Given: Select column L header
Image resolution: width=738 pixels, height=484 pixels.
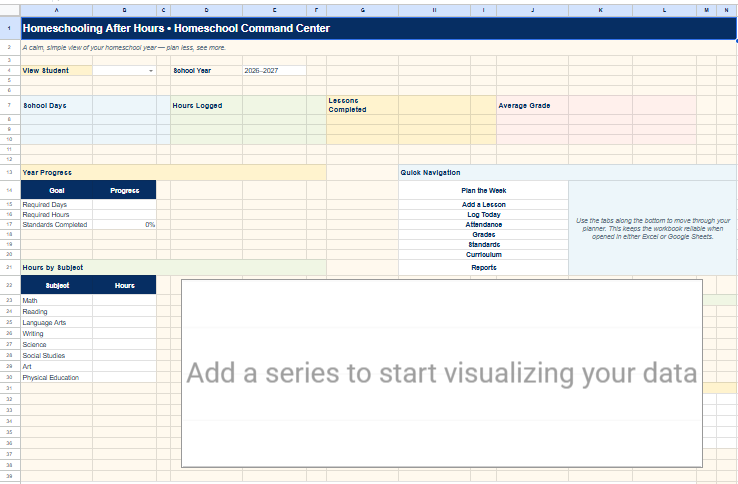Looking at the screenshot, I should tap(664, 10).
